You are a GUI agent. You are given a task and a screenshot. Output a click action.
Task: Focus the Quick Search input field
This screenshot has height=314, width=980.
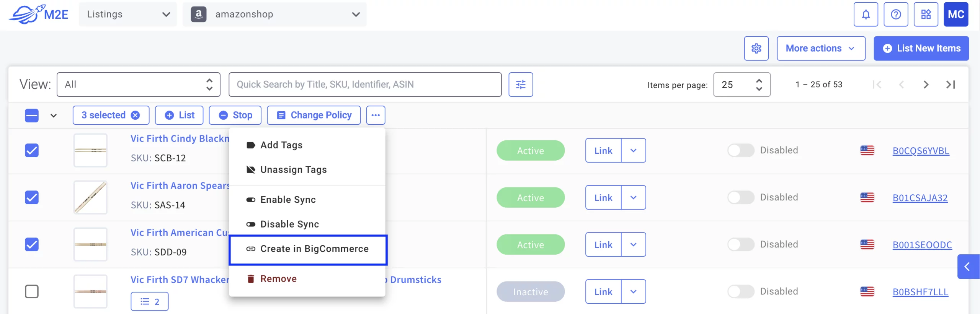365,85
